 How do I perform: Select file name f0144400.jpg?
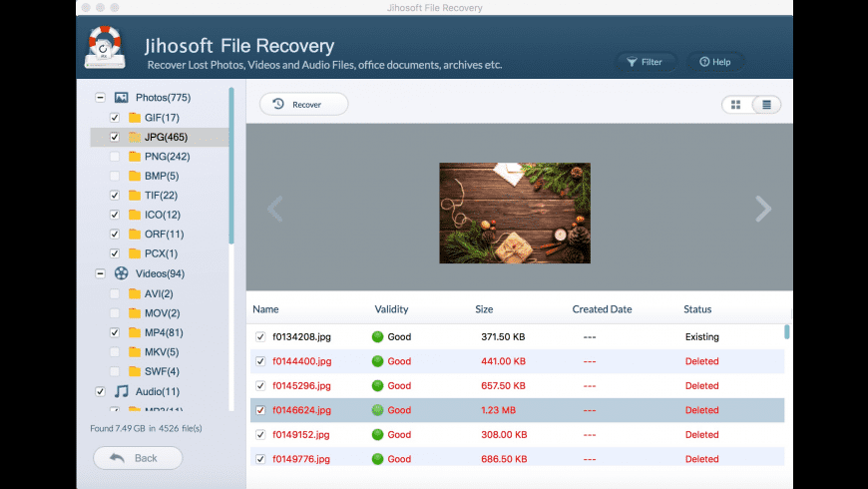301,361
